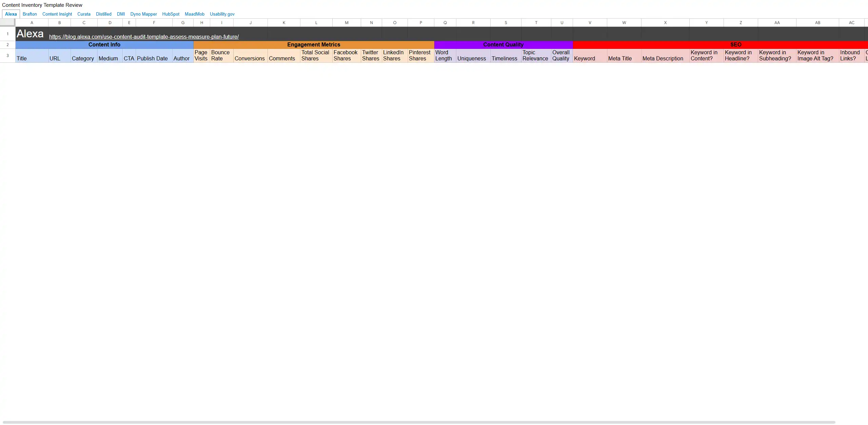The height and width of the screenshot is (425, 868).
Task: Select the Pinterest Shares header cell
Action: click(421, 56)
